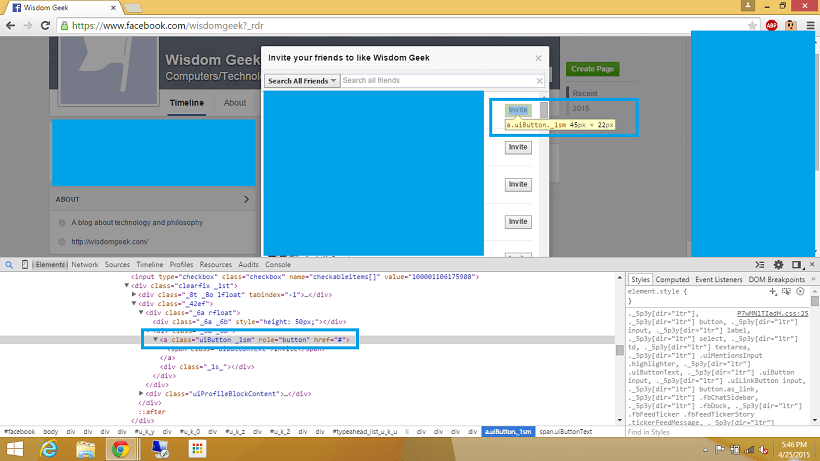This screenshot has width=820, height=461.
Task: Open the Profiles DevTools tab
Action: 181,265
